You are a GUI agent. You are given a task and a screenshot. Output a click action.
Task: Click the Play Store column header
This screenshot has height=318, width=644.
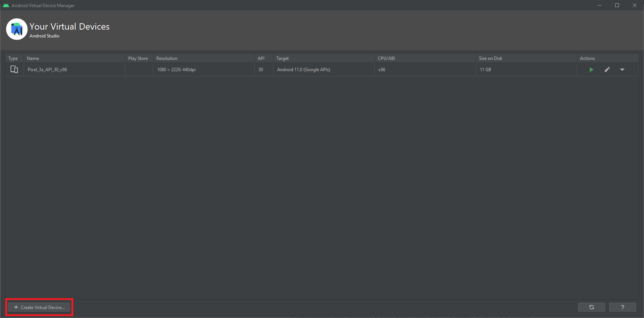pos(139,58)
